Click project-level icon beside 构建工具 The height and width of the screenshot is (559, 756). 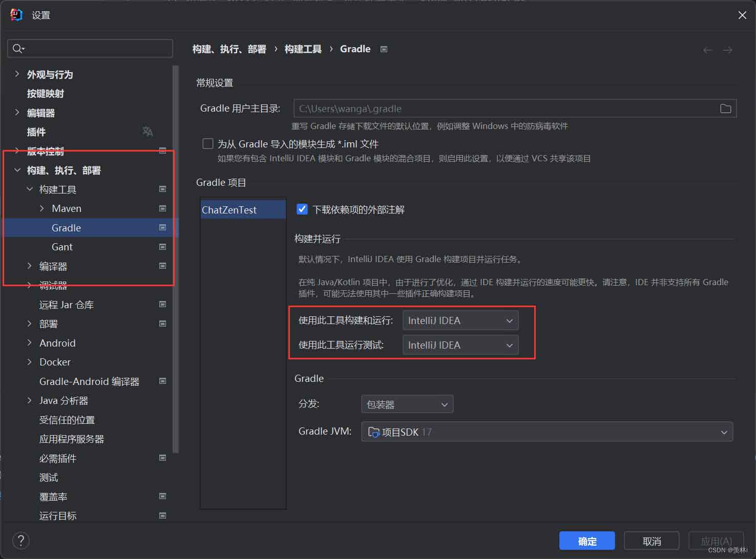(x=162, y=189)
